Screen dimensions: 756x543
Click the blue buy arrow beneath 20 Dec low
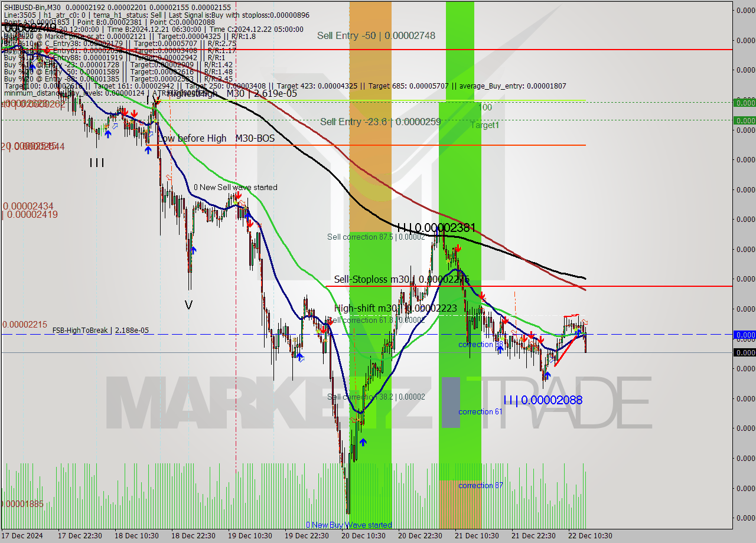pyautogui.click(x=363, y=441)
